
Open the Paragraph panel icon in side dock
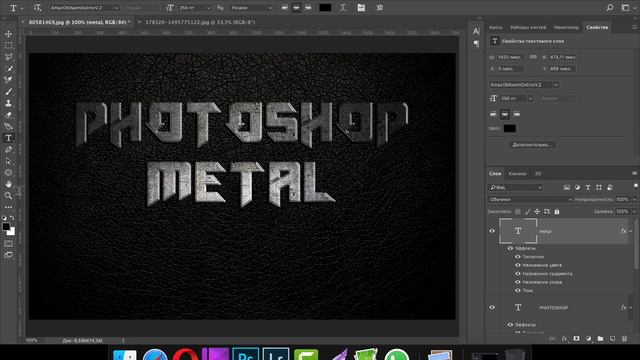click(476, 43)
